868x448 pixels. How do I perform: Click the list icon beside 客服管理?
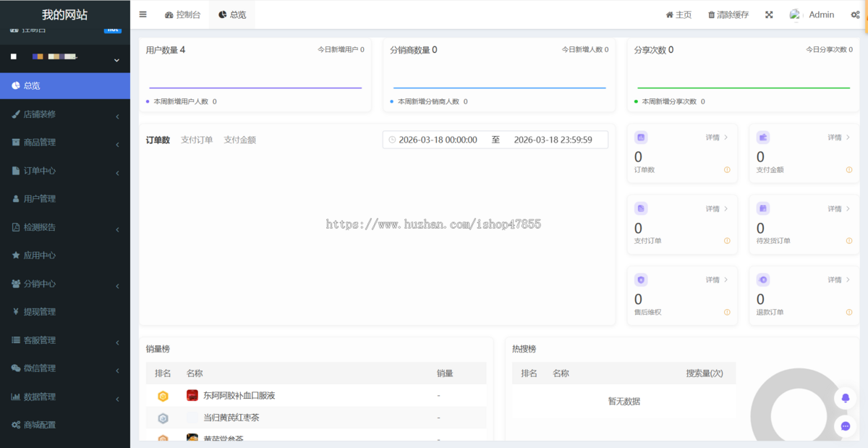[16, 340]
